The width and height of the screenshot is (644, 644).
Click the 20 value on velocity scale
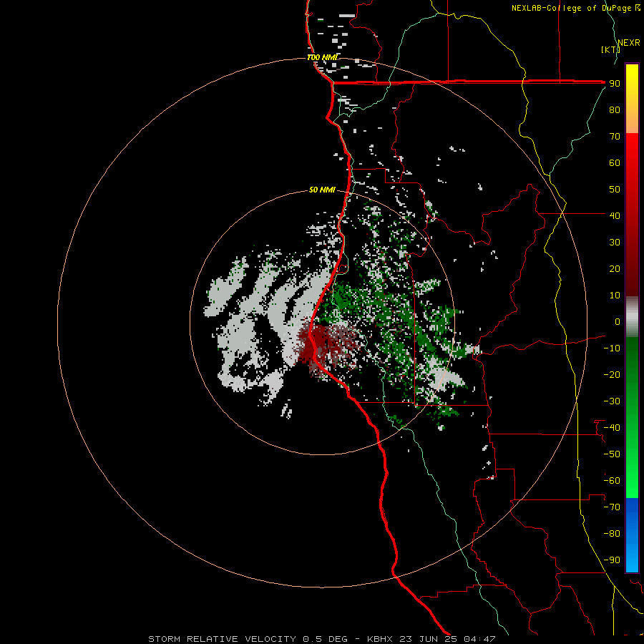[615, 269]
